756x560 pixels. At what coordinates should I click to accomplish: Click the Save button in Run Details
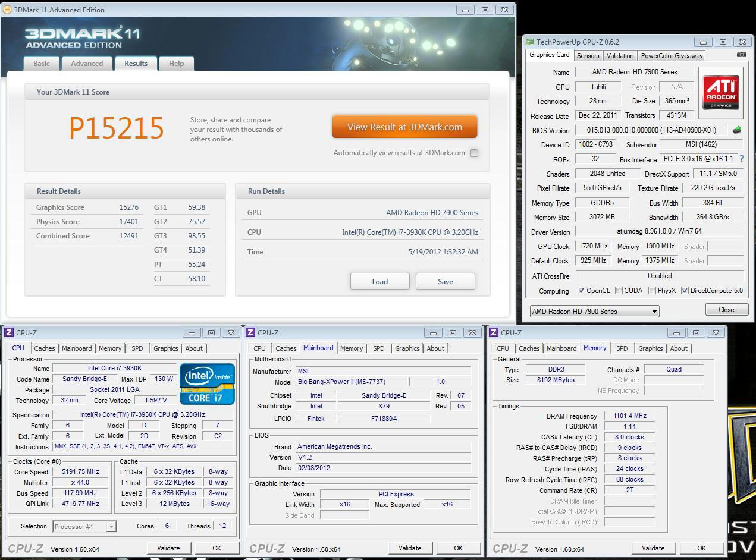pos(446,281)
